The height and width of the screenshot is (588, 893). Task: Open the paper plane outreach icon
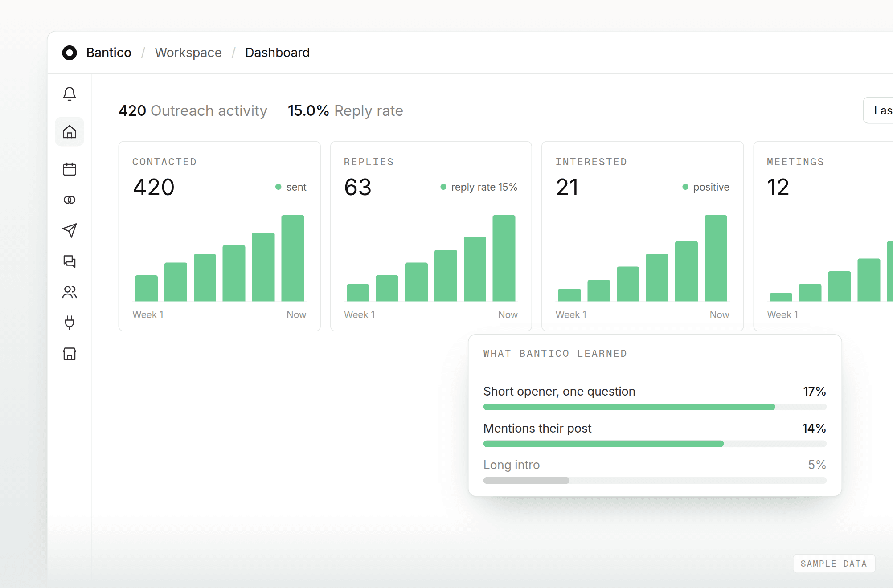point(70,230)
